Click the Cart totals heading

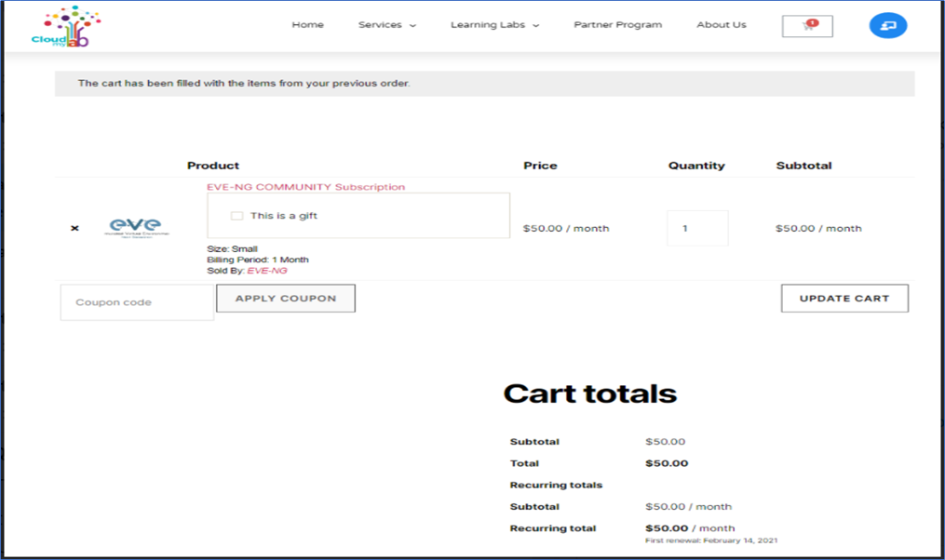(590, 393)
